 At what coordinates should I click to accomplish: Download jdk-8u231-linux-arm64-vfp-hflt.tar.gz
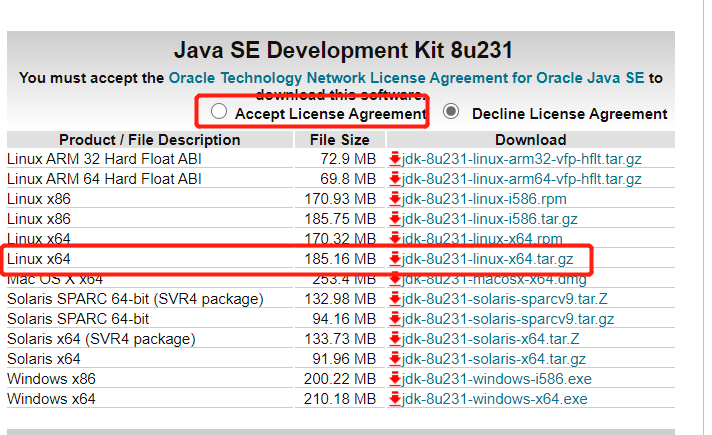click(x=521, y=179)
